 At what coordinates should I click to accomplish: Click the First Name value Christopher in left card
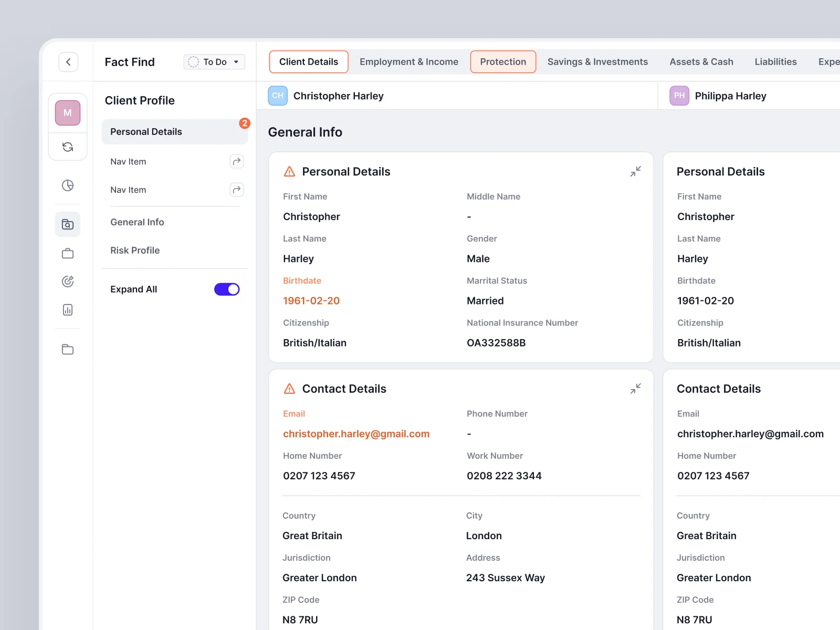pyautogui.click(x=311, y=217)
